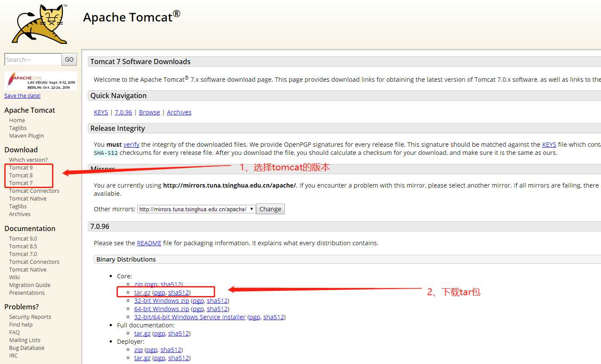Open the Save the date link
This screenshot has height=364, width=601.
click(x=22, y=96)
